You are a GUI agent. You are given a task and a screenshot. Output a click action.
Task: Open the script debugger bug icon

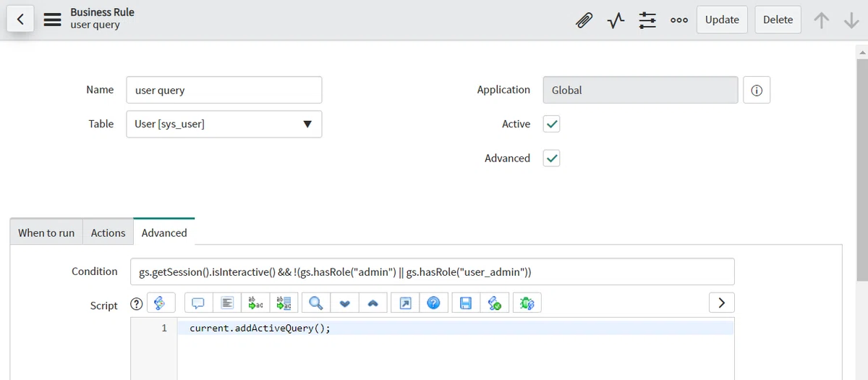[x=527, y=303]
